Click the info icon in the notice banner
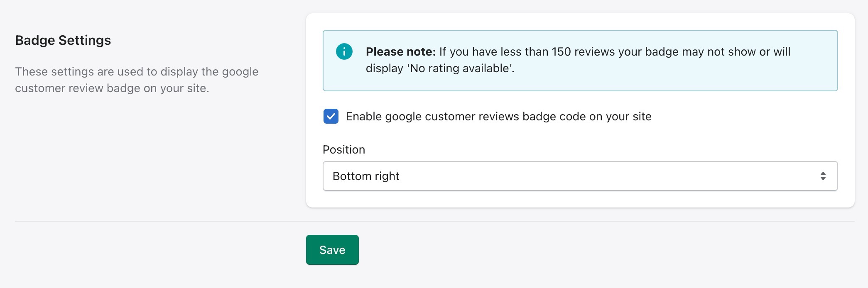 344,52
